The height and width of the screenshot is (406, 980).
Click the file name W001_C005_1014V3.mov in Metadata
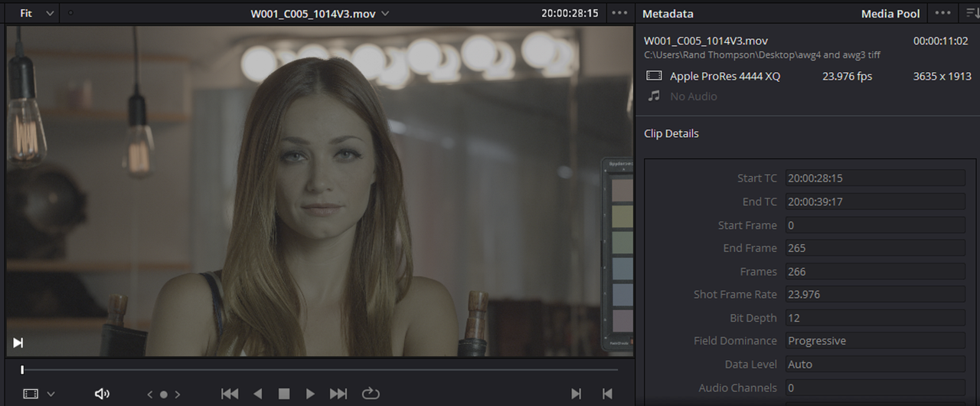pyautogui.click(x=706, y=41)
